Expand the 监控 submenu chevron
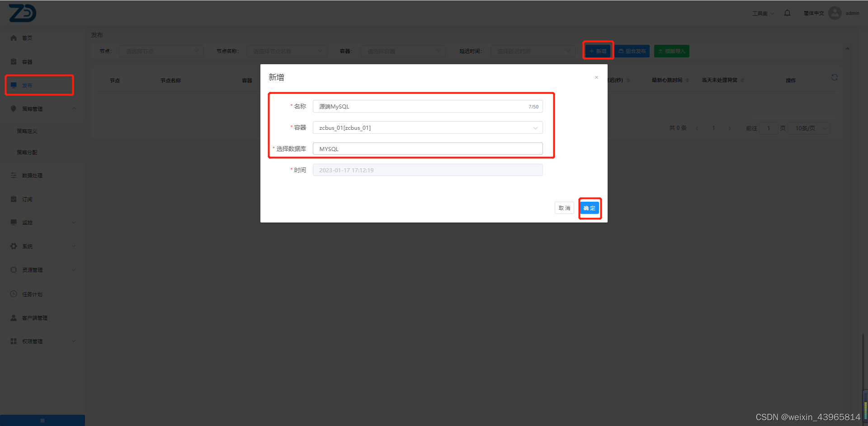This screenshot has height=426, width=868. pos(74,222)
